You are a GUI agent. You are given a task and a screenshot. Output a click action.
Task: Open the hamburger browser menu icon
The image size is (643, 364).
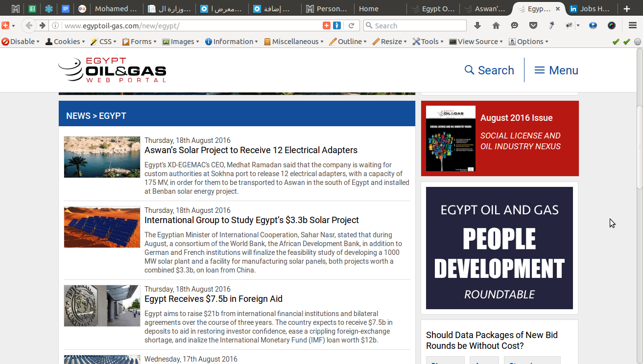(633, 25)
